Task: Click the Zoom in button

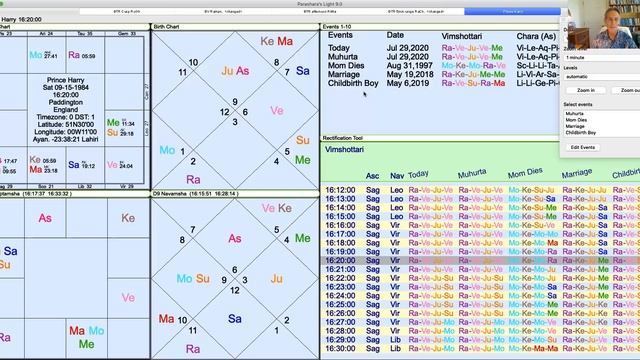Action: point(586,90)
